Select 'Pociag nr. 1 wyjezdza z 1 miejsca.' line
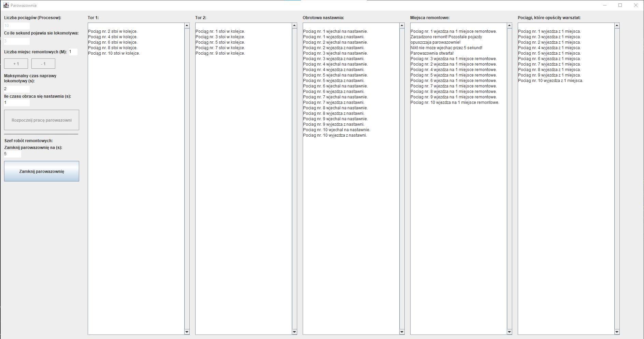Screen dimensions: 644x339 coord(549,31)
